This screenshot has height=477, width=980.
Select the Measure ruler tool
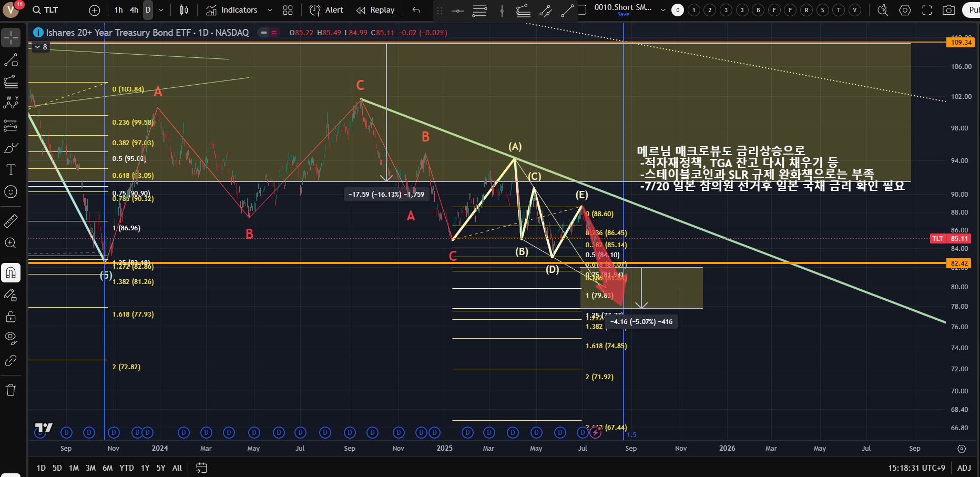(x=11, y=221)
